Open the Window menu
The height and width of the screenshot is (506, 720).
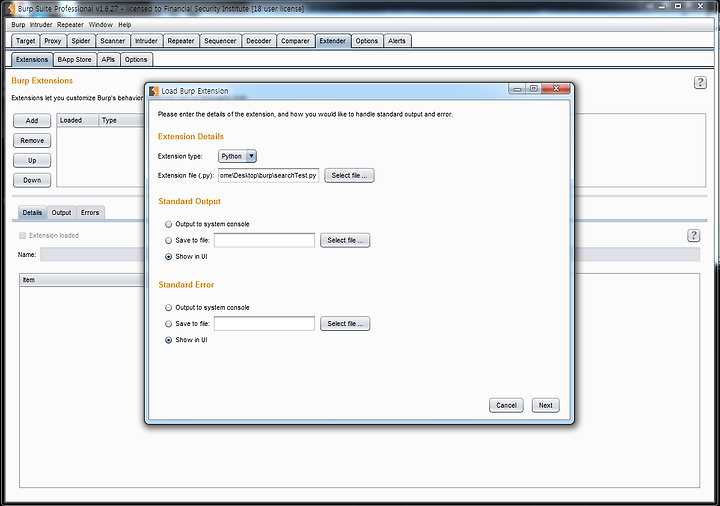[101, 25]
